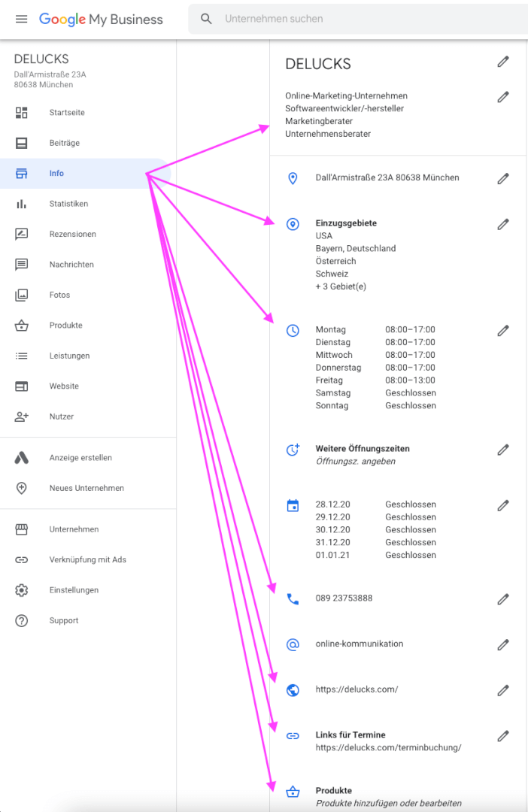Open the hamburger main menu
The width and height of the screenshot is (528, 812).
tap(21, 19)
